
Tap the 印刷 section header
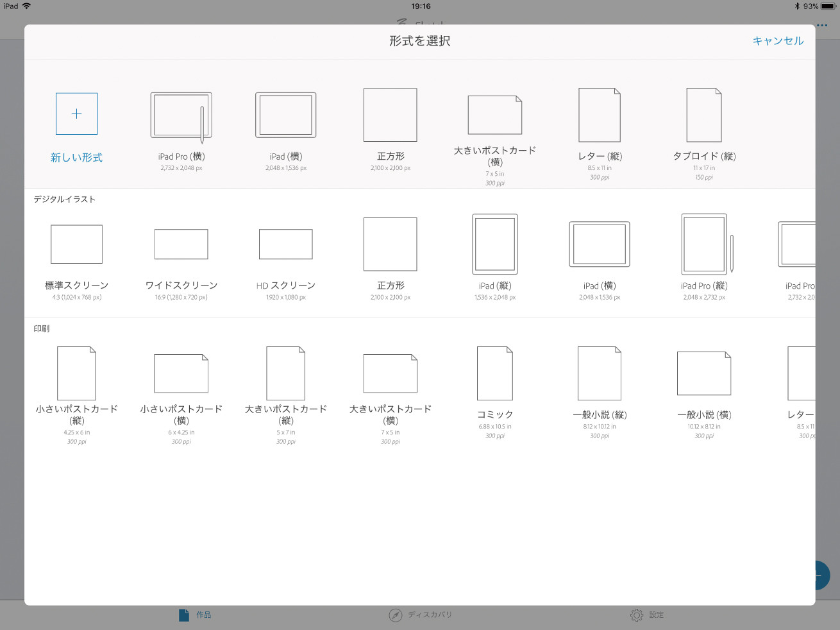coord(42,328)
